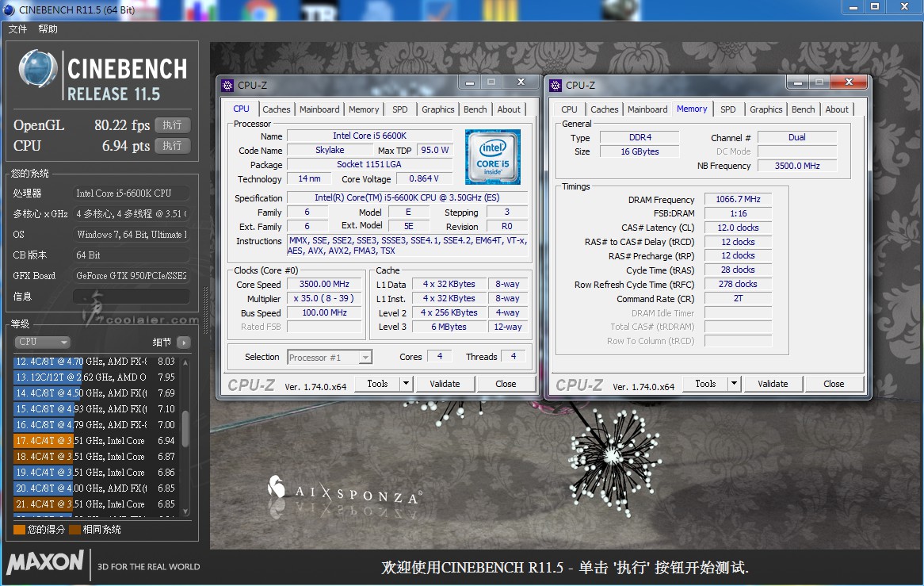Image resolution: width=924 pixels, height=586 pixels.
Task: Click the CINEBENCH app icon in the title bar
Action: 9,10
